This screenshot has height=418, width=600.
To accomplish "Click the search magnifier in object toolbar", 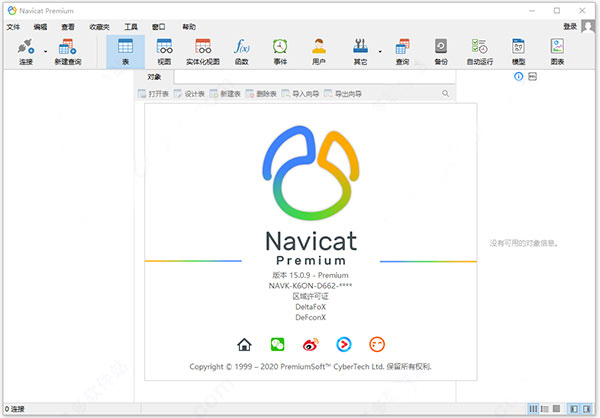I will [x=445, y=93].
